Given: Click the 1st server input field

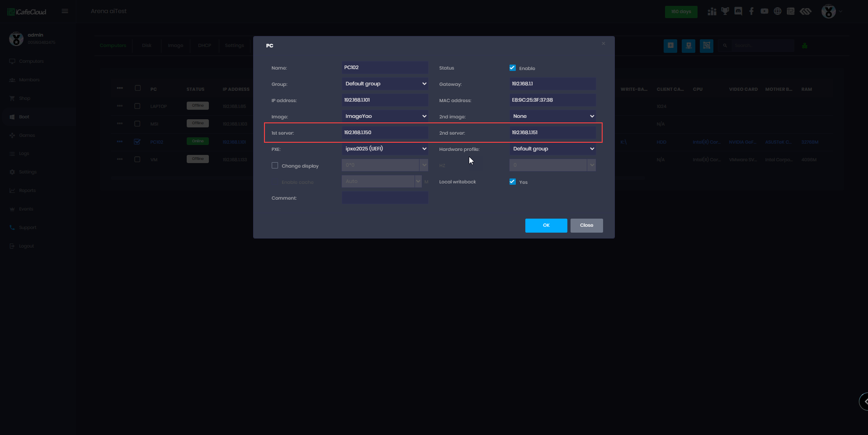Looking at the screenshot, I should 385,132.
